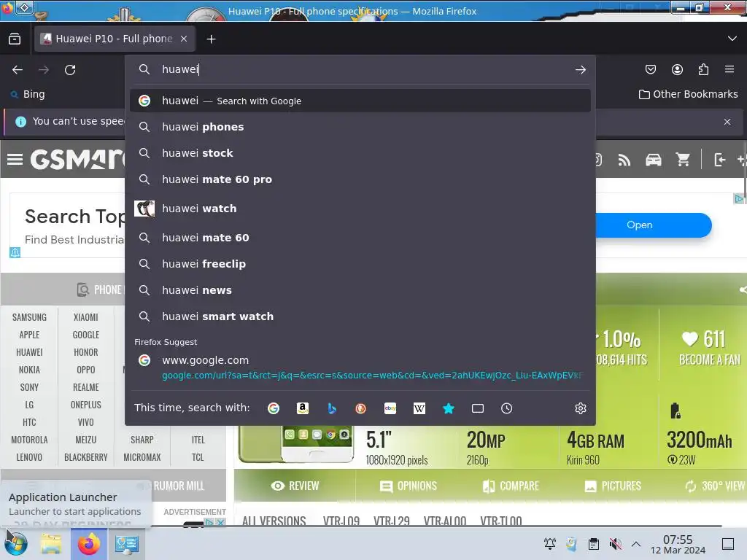
Task: Open the Firefox account icon
Action: click(x=677, y=69)
